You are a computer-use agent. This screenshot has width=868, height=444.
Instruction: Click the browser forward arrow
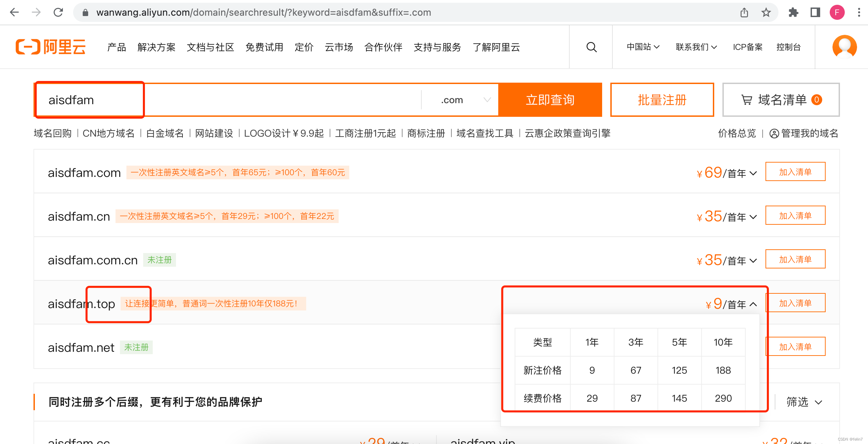point(36,13)
